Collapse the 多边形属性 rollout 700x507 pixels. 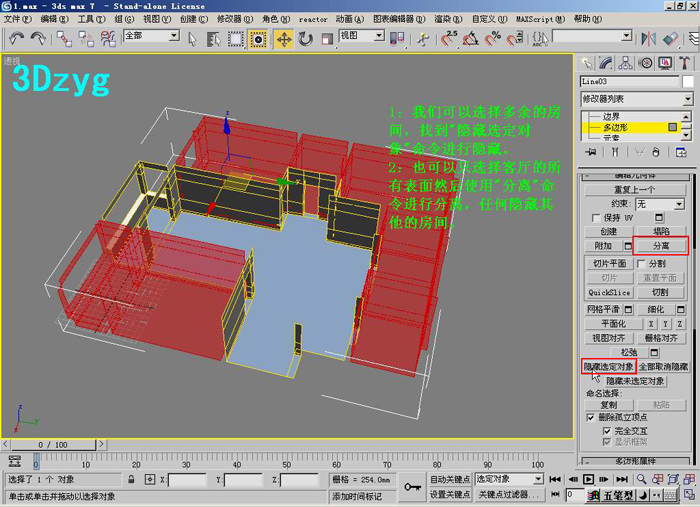pos(636,461)
